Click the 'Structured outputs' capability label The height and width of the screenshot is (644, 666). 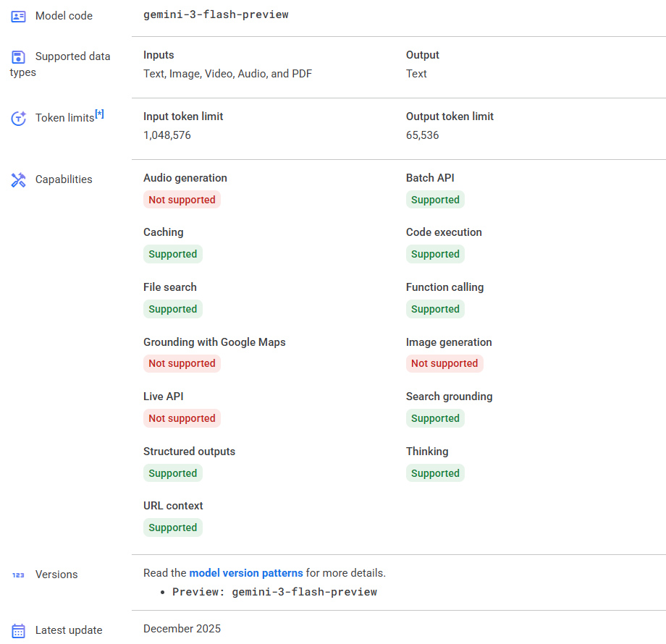tap(189, 452)
